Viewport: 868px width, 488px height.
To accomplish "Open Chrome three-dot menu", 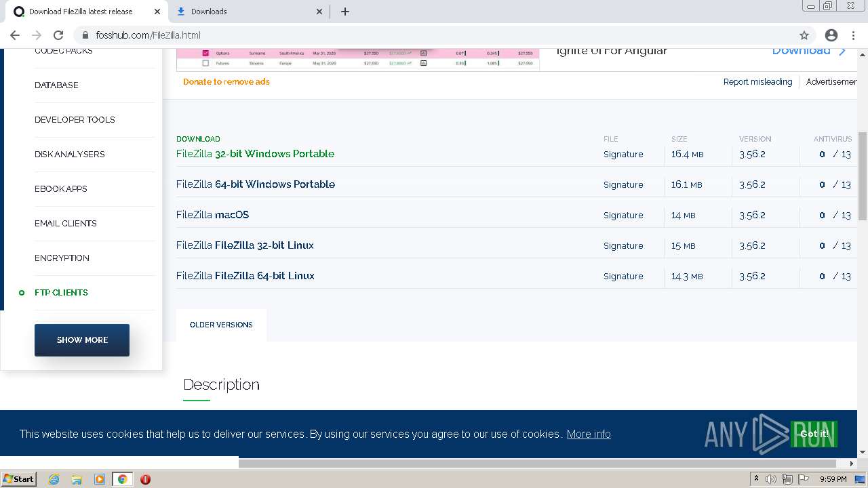I will pyautogui.click(x=853, y=35).
